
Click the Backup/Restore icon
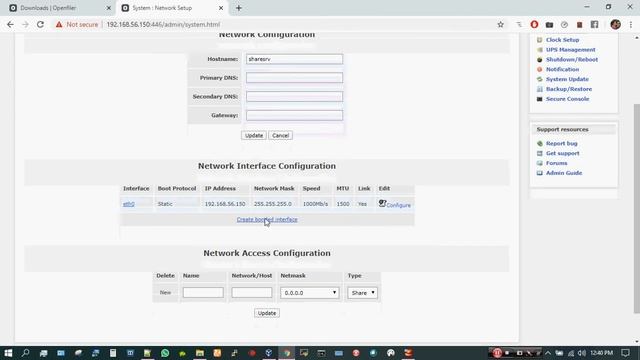540,89
